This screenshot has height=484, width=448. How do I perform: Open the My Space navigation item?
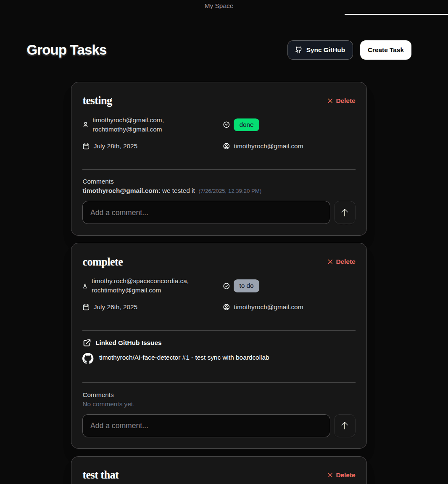[219, 6]
